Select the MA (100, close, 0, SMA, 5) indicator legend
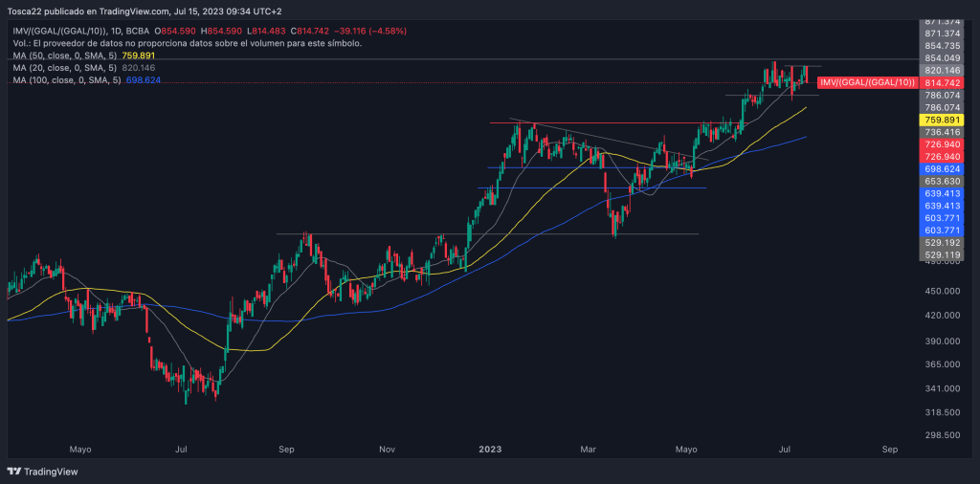Screen dimensions: 980x484 [69, 80]
